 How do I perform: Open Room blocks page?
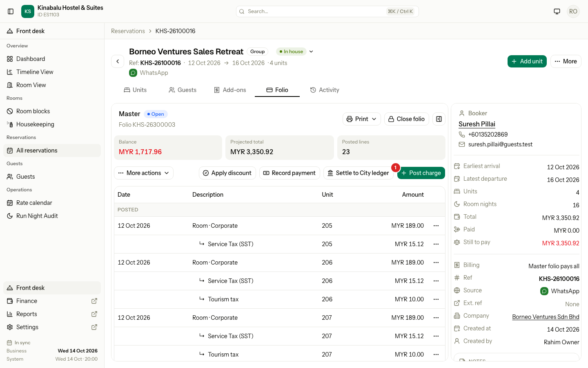pyautogui.click(x=52, y=111)
